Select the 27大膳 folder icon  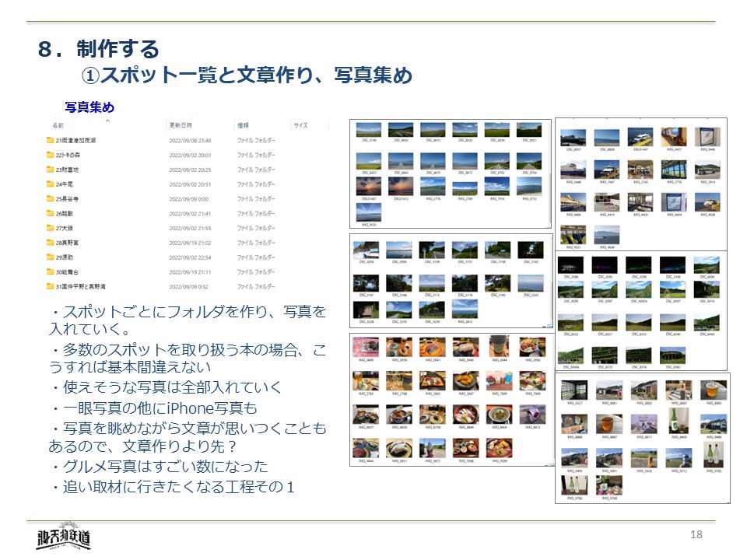click(x=50, y=228)
